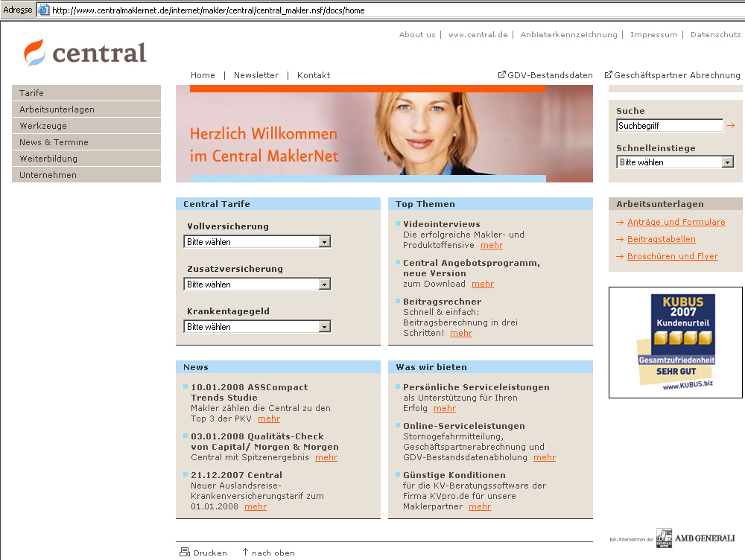Click the AMB Generali logo
The image size is (745, 560).
click(696, 538)
